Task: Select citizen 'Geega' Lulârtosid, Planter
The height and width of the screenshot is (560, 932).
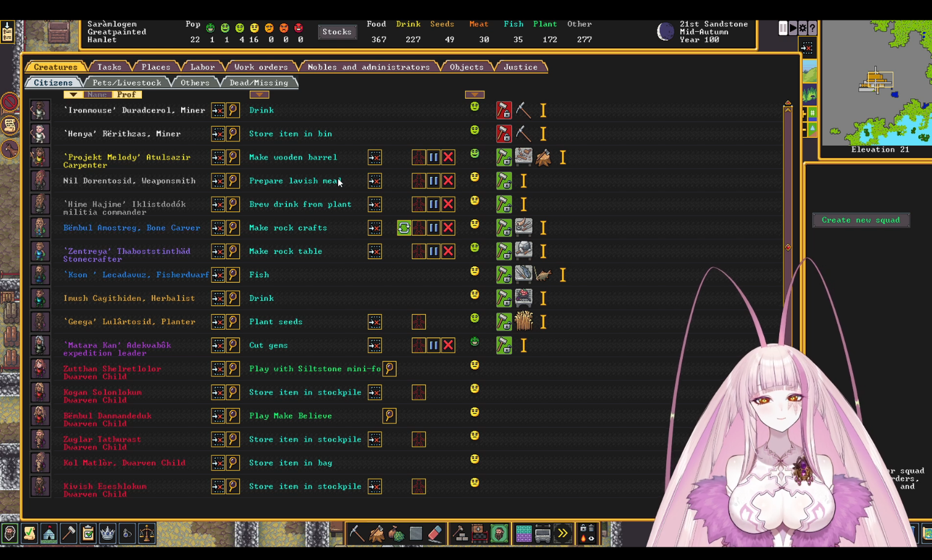Action: (x=129, y=322)
